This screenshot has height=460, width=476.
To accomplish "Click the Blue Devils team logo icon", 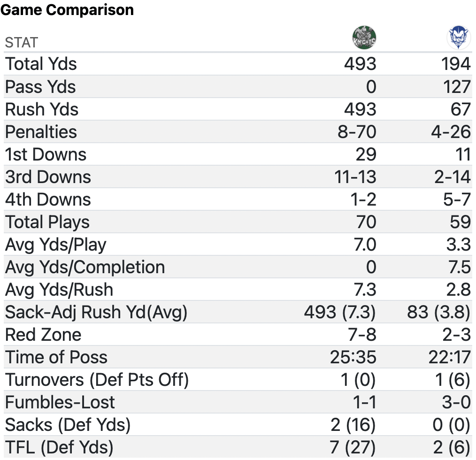I will click(x=459, y=38).
